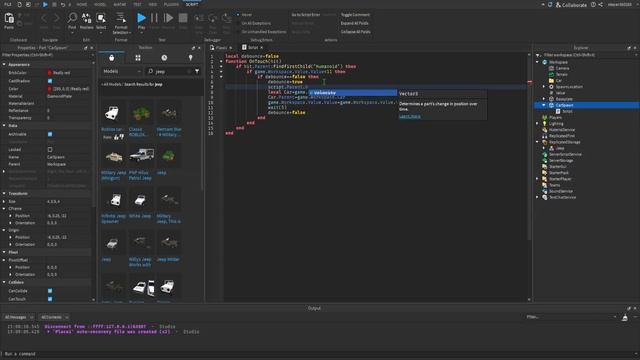
Task: Click the Camera icon in Explorer
Action: pos(551,68)
